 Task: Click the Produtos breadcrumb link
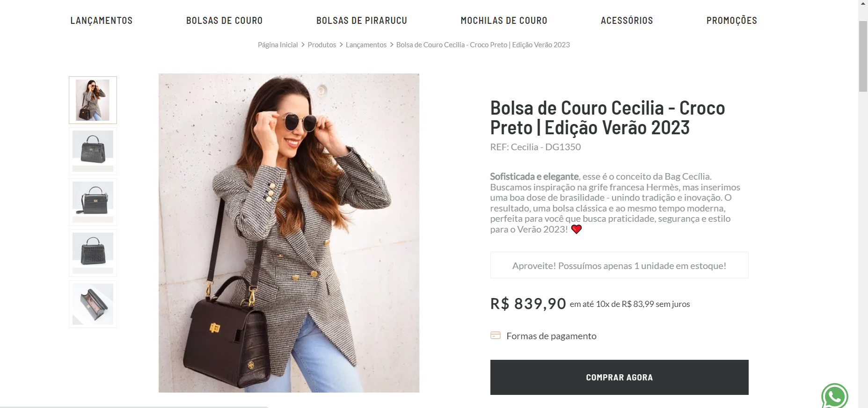pos(321,45)
